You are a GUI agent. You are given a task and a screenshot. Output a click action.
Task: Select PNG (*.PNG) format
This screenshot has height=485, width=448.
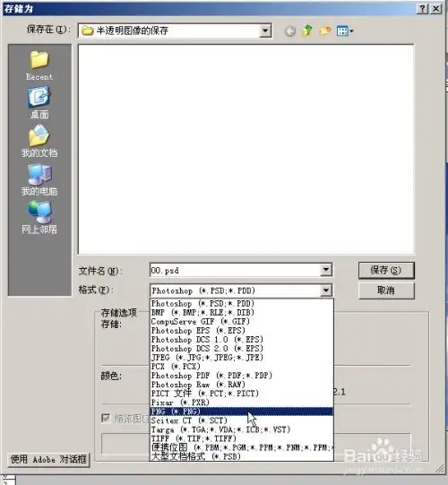[x=241, y=411]
